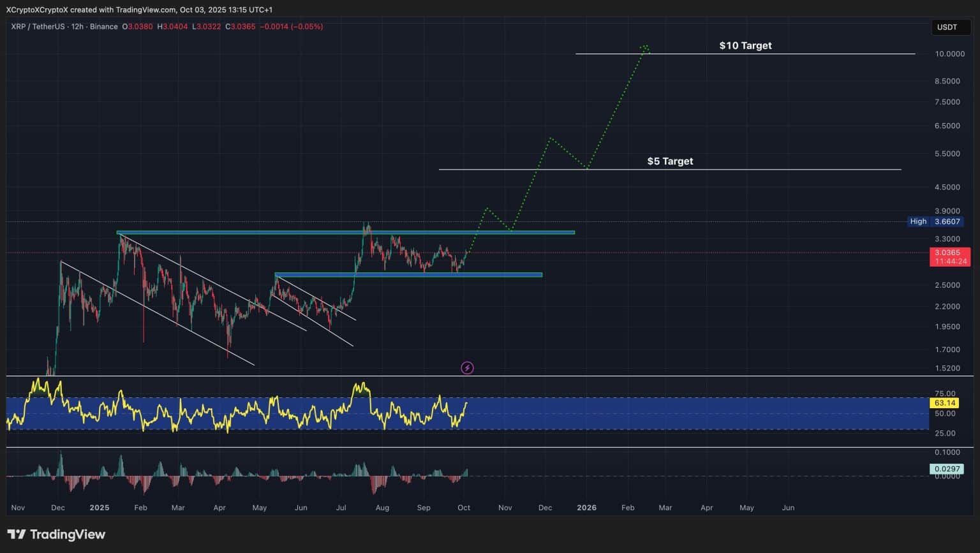The width and height of the screenshot is (980, 553).
Task: Click the Oct label on time axis
Action: [464, 508]
